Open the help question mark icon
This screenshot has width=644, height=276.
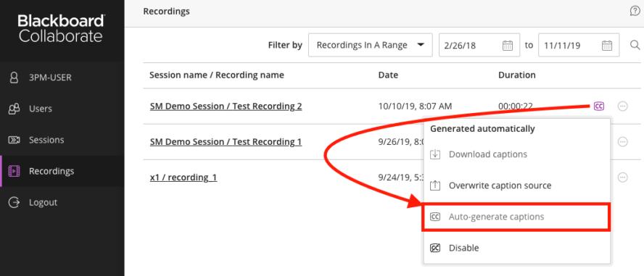635,12
